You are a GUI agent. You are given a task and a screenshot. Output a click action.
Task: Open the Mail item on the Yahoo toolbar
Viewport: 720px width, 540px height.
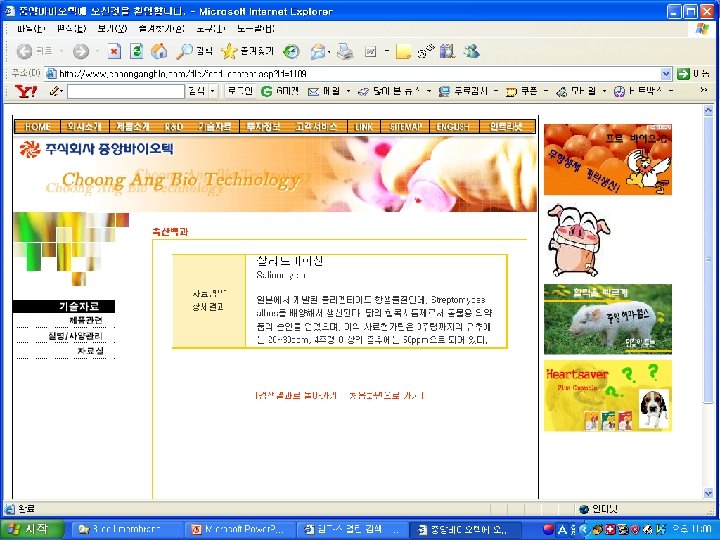pos(324,91)
